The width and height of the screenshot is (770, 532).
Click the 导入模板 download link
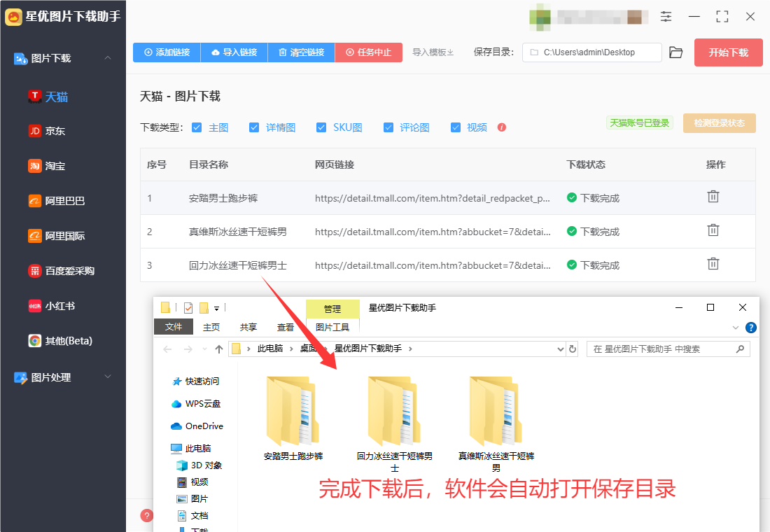(x=433, y=52)
